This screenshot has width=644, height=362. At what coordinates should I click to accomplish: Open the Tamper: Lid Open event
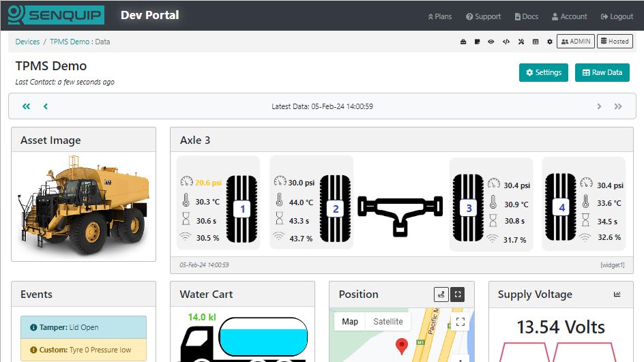84,327
